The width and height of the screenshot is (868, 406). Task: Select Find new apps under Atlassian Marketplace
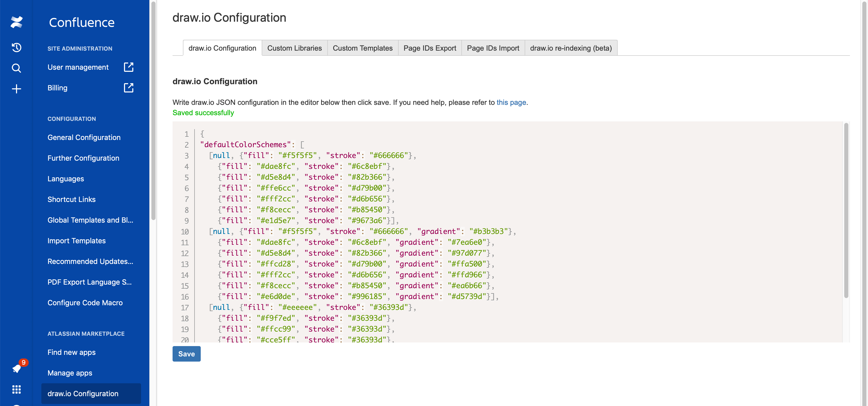(x=71, y=353)
